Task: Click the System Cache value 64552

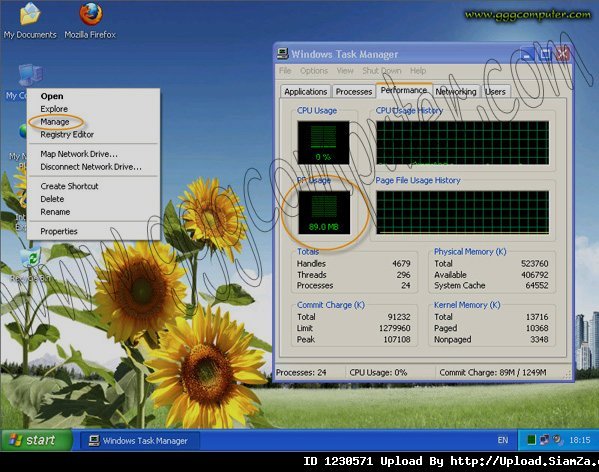Action: [537, 285]
